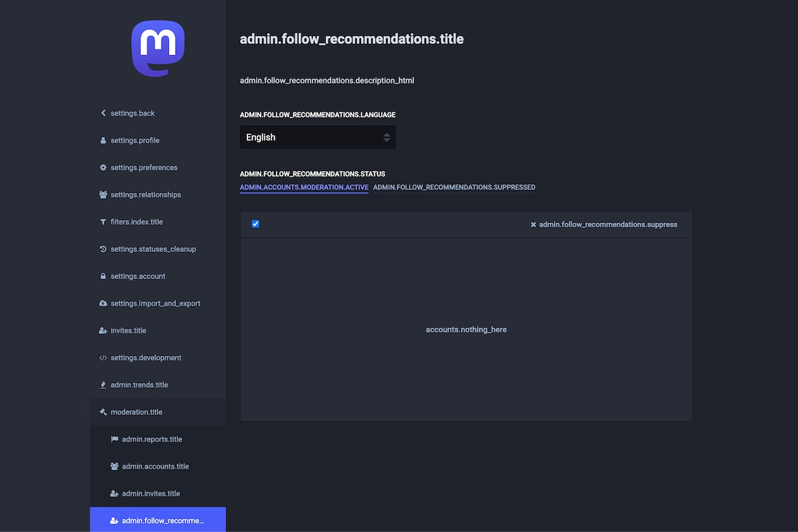The height and width of the screenshot is (532, 798).
Task: Click the settings.import_and_export cloud icon
Action: click(x=103, y=303)
